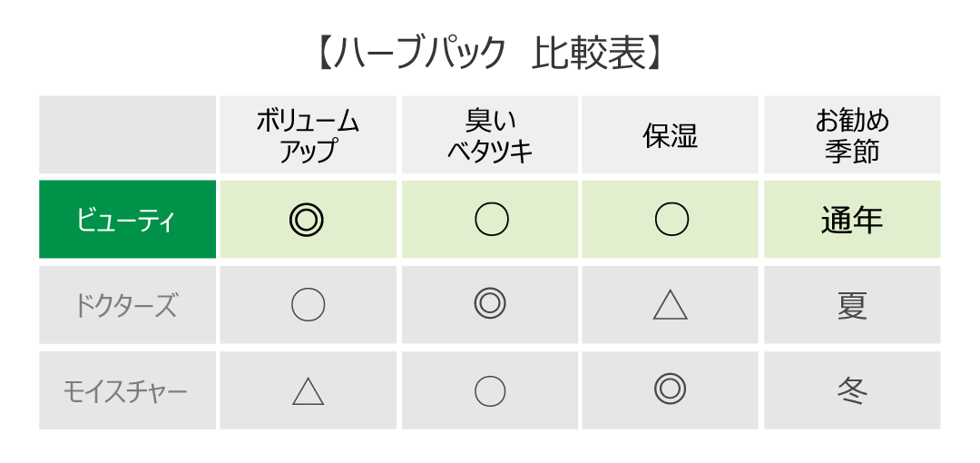This screenshot has height=463, width=980.
Task: Click the 冬 season cell
Action: point(852,390)
